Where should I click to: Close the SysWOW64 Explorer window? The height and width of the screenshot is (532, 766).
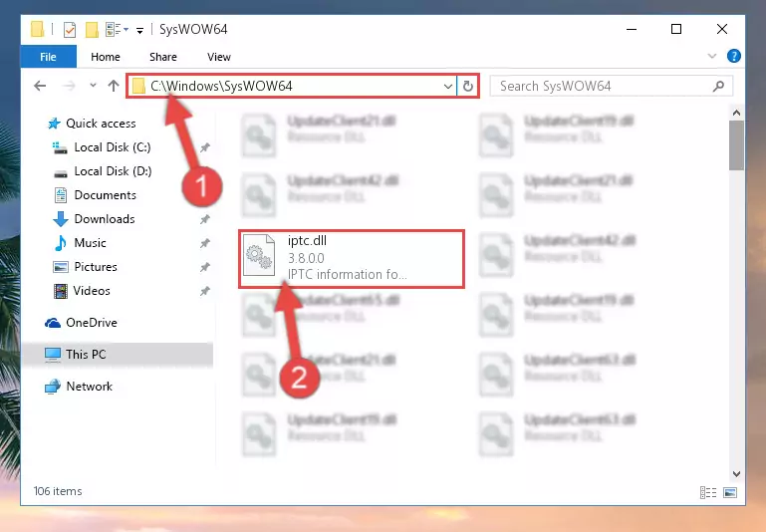(722, 29)
